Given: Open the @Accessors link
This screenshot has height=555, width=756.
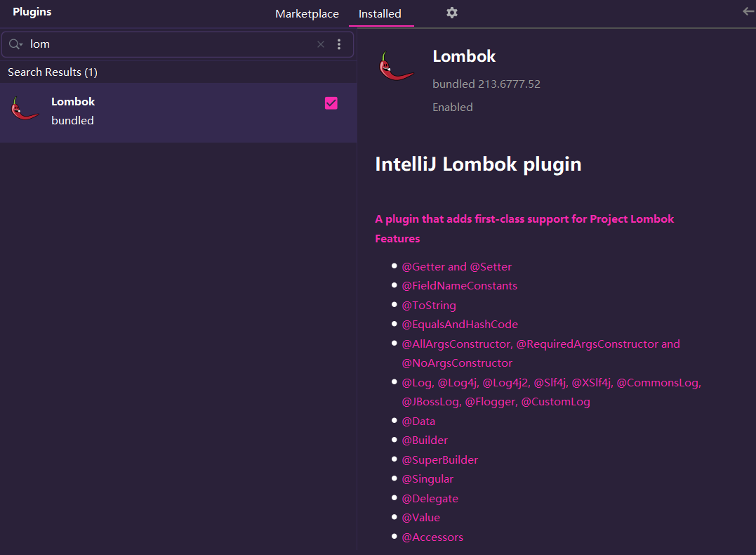Looking at the screenshot, I should (432, 537).
